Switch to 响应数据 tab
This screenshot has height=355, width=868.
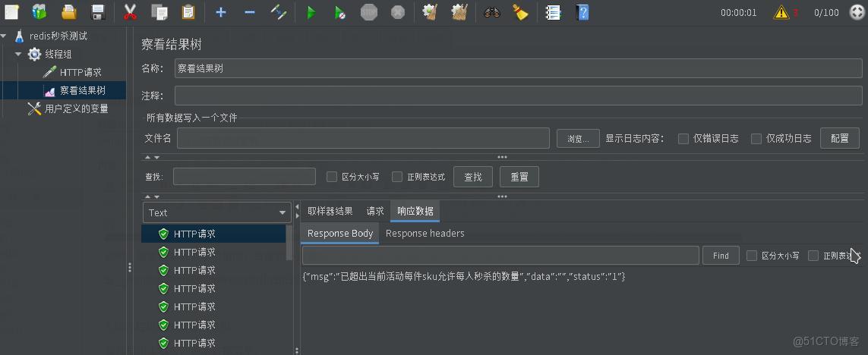[x=415, y=211]
